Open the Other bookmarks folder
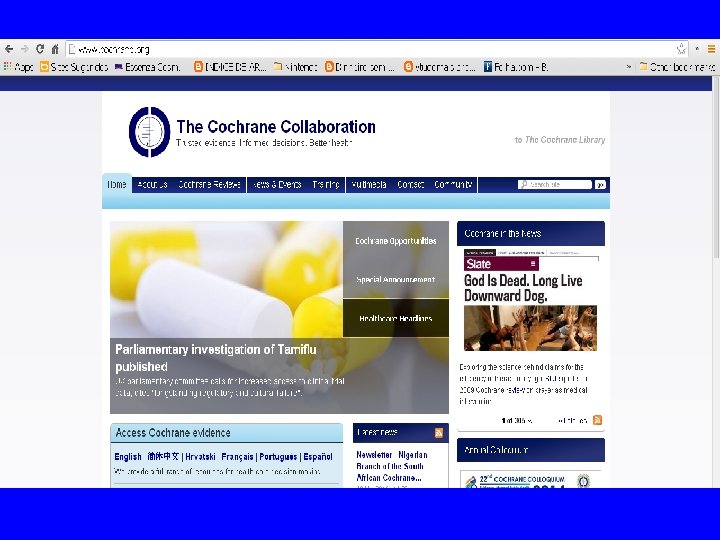 [x=678, y=67]
